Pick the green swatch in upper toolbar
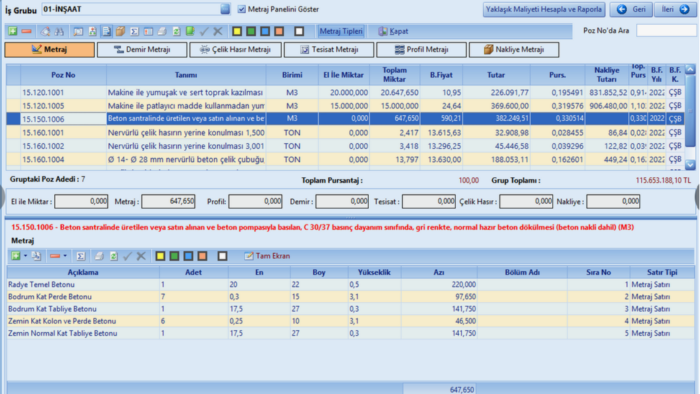 [251, 31]
